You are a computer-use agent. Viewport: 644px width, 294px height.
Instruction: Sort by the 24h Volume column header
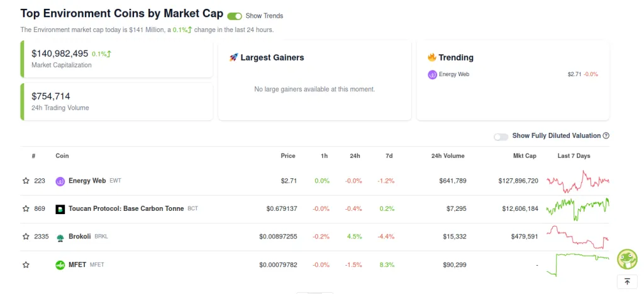pyautogui.click(x=448, y=155)
